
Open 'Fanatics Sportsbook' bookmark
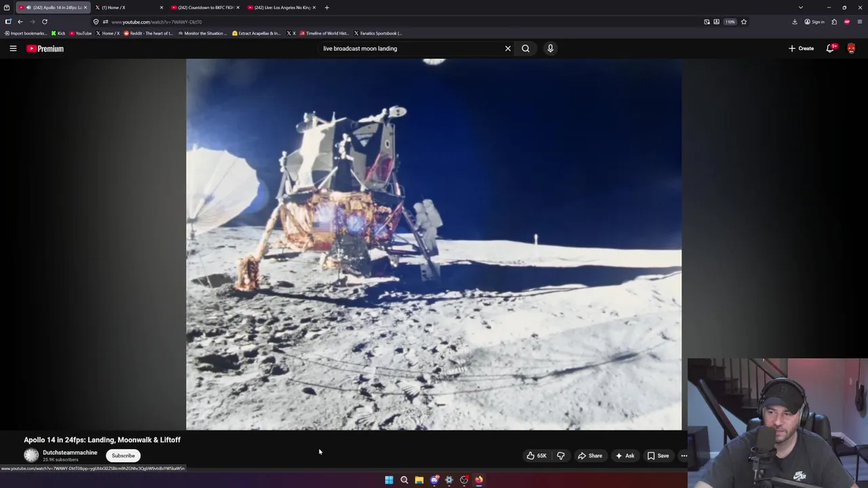click(x=378, y=33)
